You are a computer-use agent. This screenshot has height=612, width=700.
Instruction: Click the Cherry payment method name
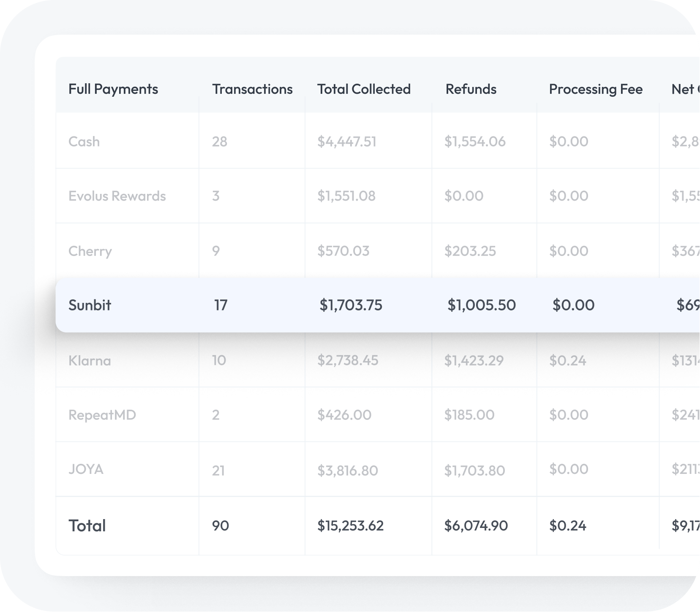click(x=90, y=251)
